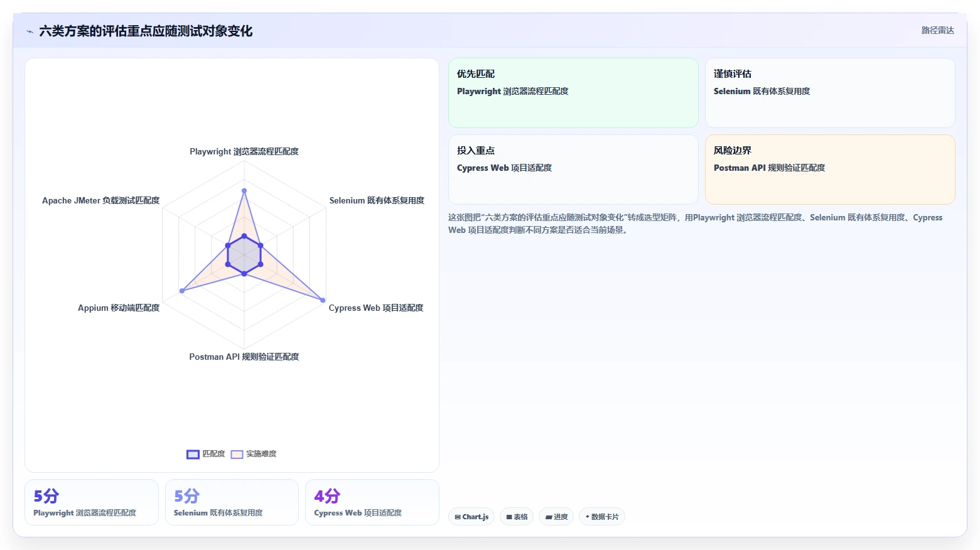Click the radar point at Appium axis
The height and width of the screenshot is (550, 980).
click(x=182, y=291)
